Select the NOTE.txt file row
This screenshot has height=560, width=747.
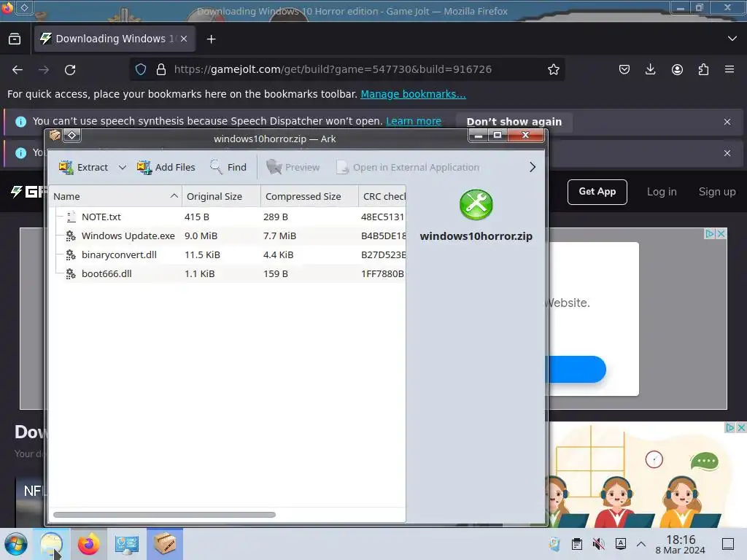[x=228, y=217]
